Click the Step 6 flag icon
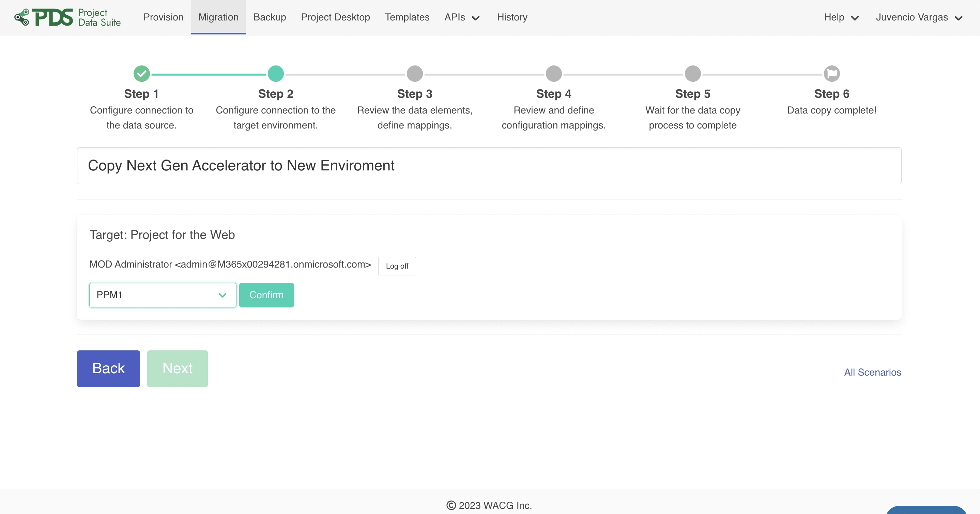 (x=832, y=73)
